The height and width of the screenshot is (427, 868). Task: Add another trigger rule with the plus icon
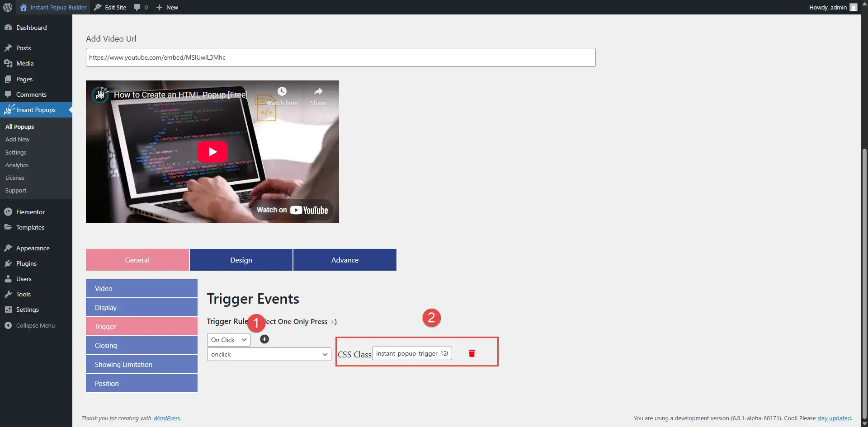(x=264, y=339)
